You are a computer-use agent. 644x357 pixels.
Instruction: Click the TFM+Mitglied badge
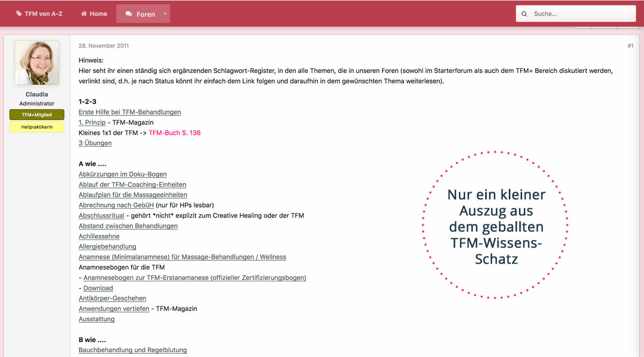[x=37, y=115]
